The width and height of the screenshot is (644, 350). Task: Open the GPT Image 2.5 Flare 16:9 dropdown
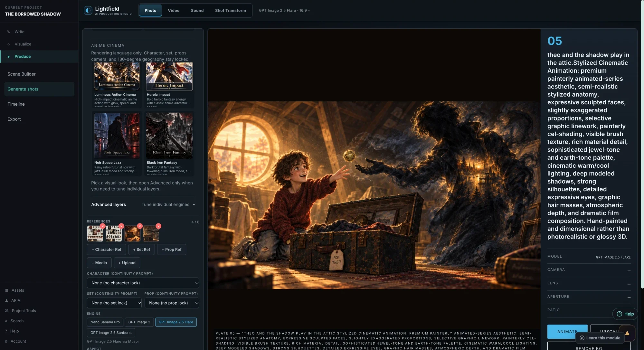pyautogui.click(x=284, y=11)
